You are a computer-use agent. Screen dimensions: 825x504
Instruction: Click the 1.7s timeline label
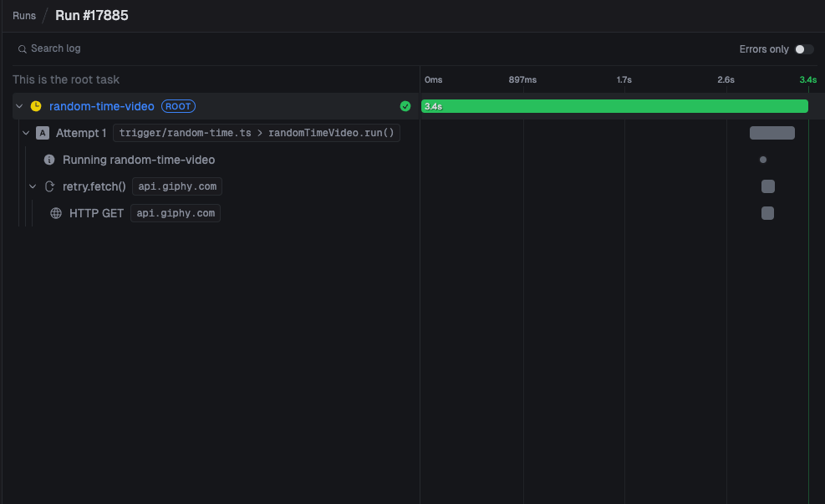click(x=624, y=80)
